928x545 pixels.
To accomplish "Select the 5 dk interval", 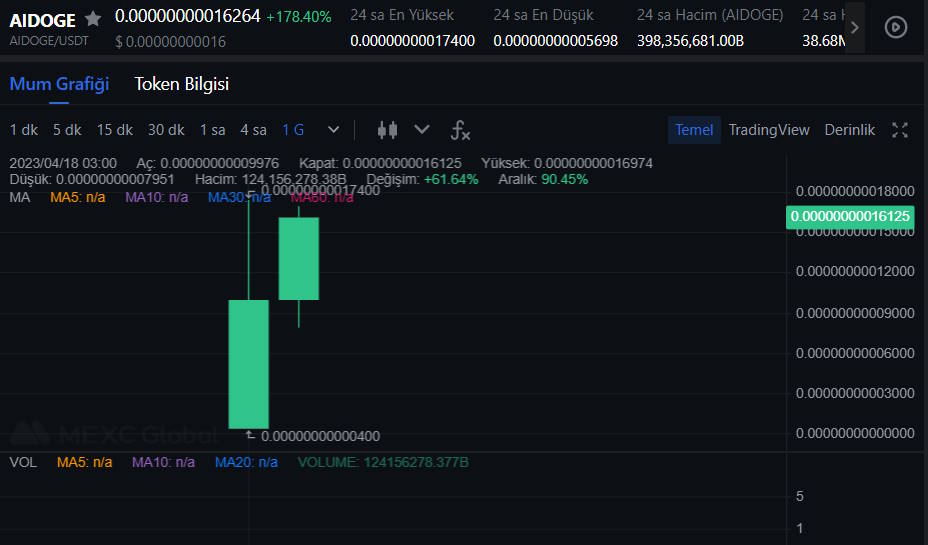I will click(67, 130).
